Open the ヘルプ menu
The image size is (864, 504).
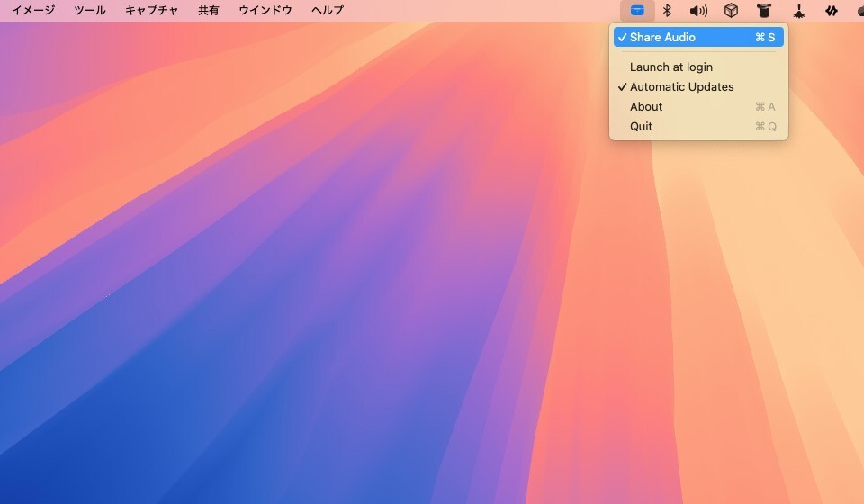(x=328, y=11)
